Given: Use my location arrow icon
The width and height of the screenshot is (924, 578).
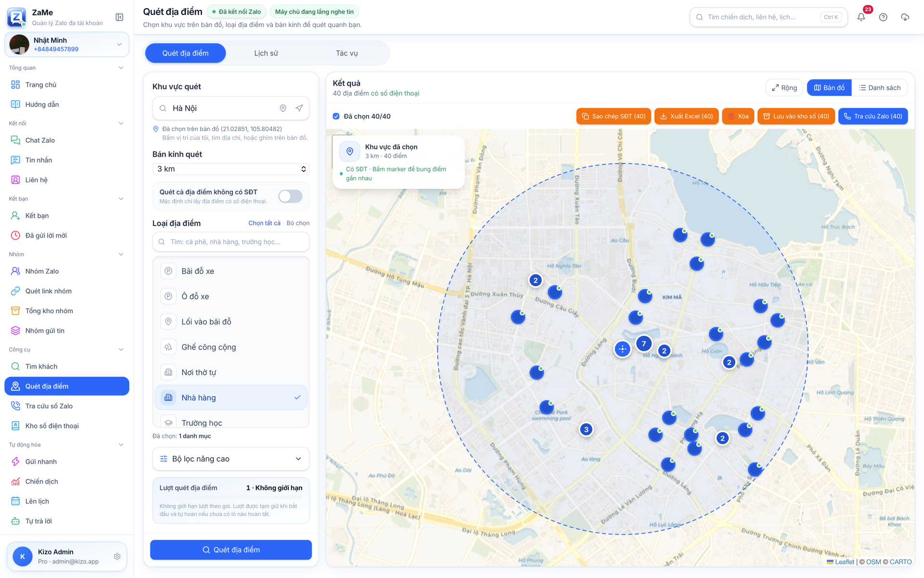Looking at the screenshot, I should (299, 108).
